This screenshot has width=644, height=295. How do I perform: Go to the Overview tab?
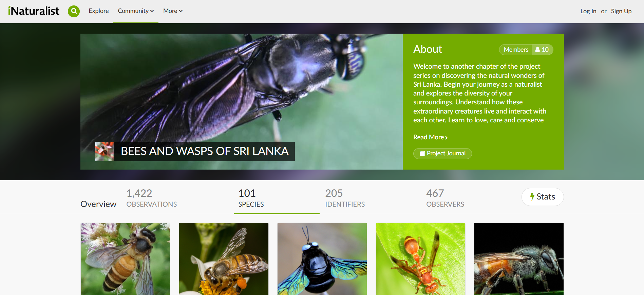pyautogui.click(x=98, y=204)
